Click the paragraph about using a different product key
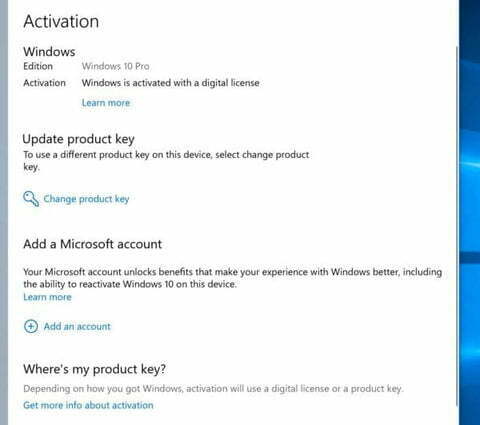 click(x=166, y=161)
